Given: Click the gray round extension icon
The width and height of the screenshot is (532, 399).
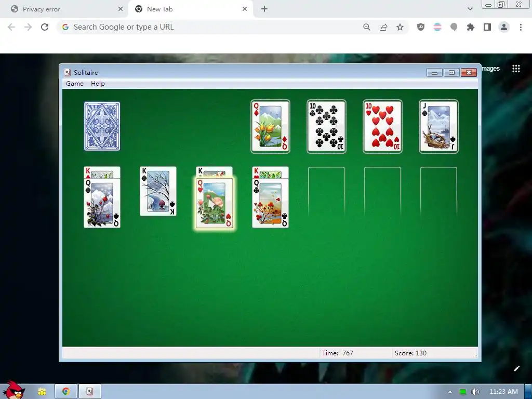Looking at the screenshot, I should (x=454, y=27).
